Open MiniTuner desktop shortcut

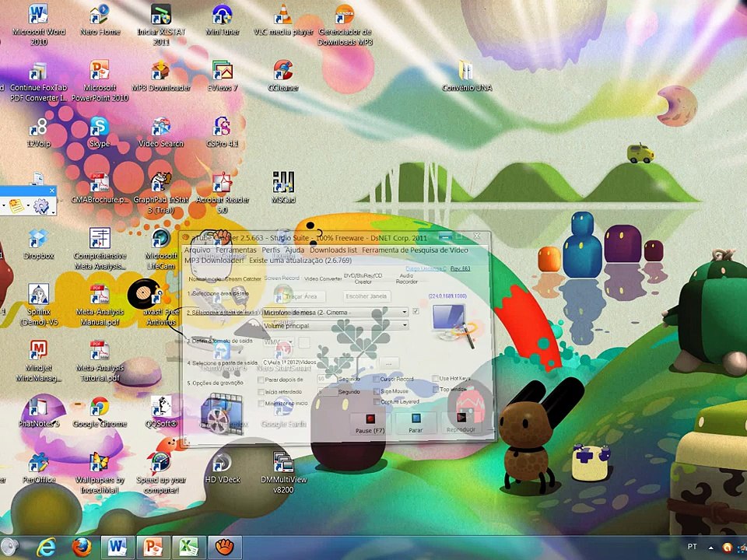[222, 20]
